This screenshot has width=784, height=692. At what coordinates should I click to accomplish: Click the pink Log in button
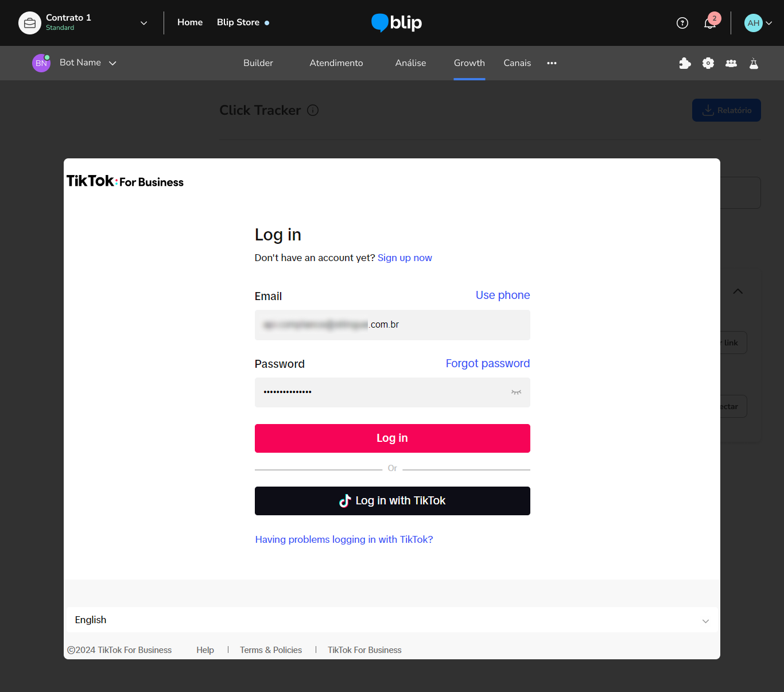(393, 438)
